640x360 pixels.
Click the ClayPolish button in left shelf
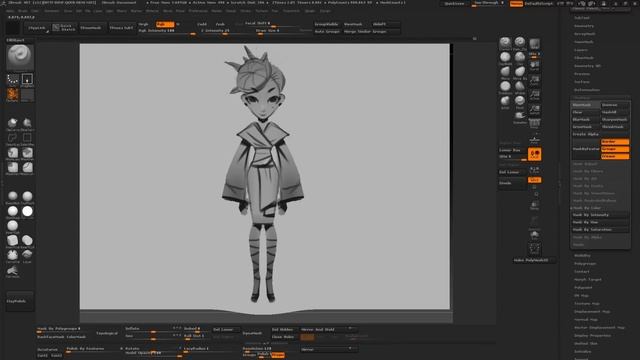point(20,301)
